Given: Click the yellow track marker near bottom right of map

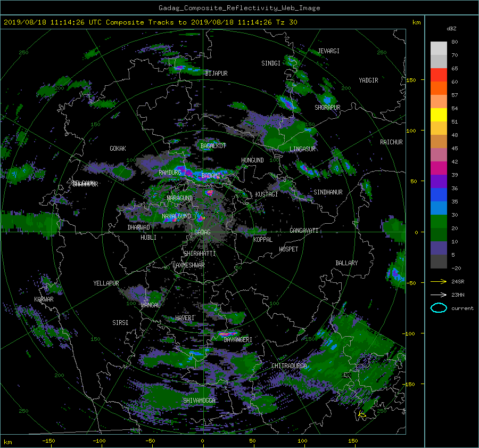Looking at the screenshot, I should point(362,414).
